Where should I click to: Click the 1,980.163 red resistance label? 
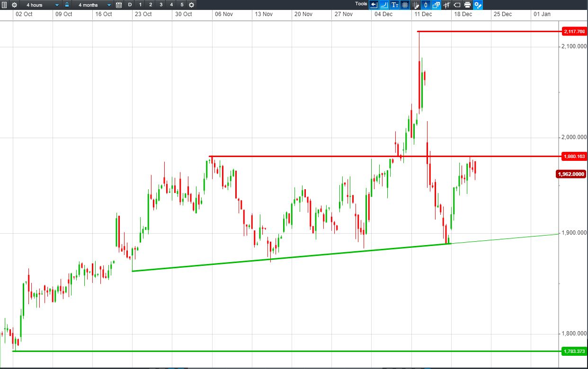[574, 156]
